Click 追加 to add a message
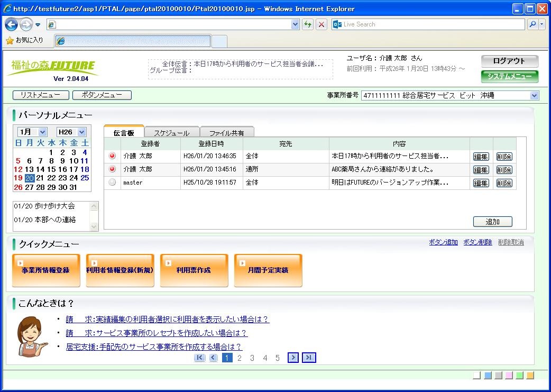 click(493, 222)
